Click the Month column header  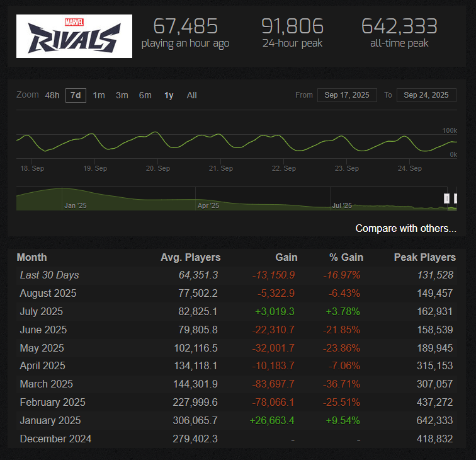coord(32,257)
